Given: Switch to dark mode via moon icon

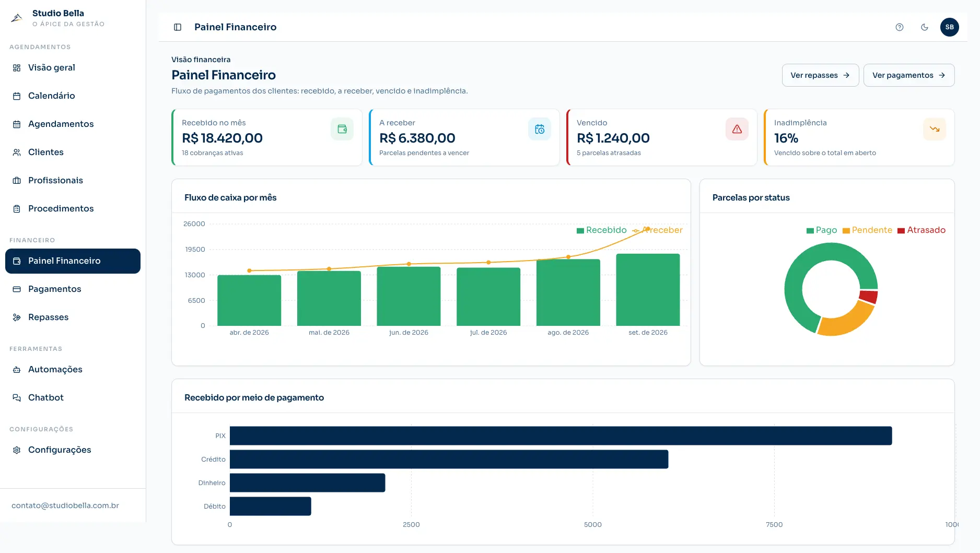Looking at the screenshot, I should click(925, 27).
